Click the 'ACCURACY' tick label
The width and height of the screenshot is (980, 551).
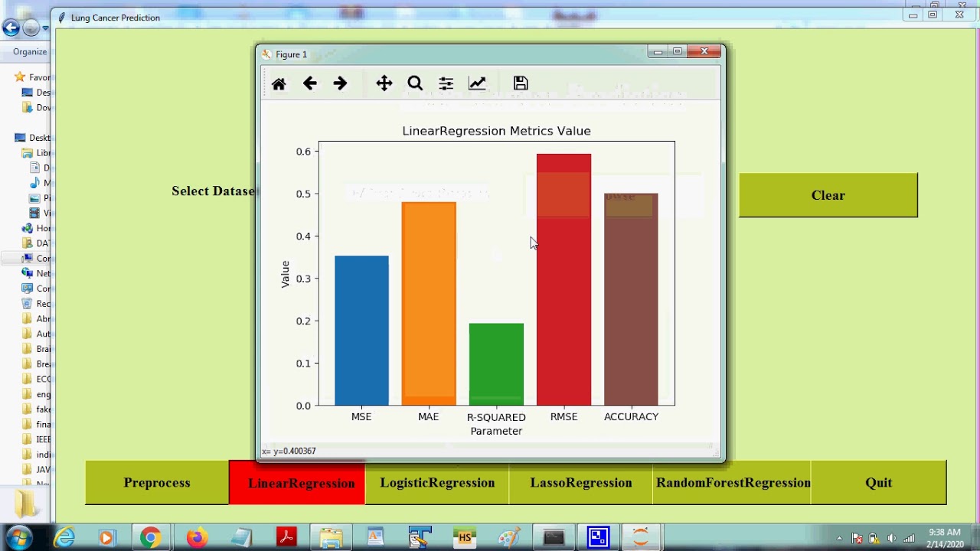tap(631, 416)
